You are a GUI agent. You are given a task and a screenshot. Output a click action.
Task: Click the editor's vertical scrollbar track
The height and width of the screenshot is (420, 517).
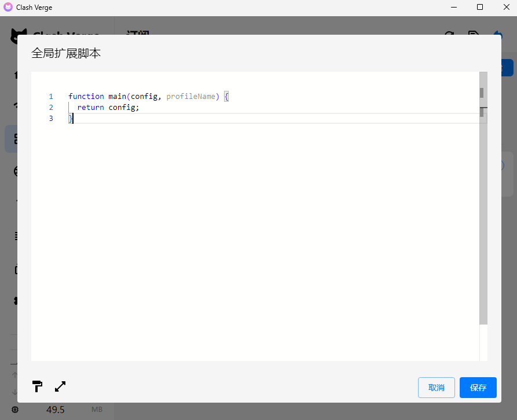(x=483, y=231)
